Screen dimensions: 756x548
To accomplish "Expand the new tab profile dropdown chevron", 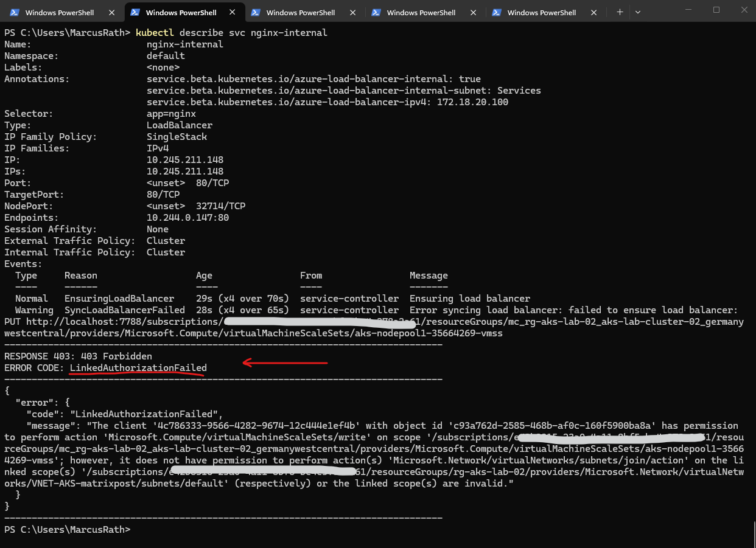I will pyautogui.click(x=638, y=12).
